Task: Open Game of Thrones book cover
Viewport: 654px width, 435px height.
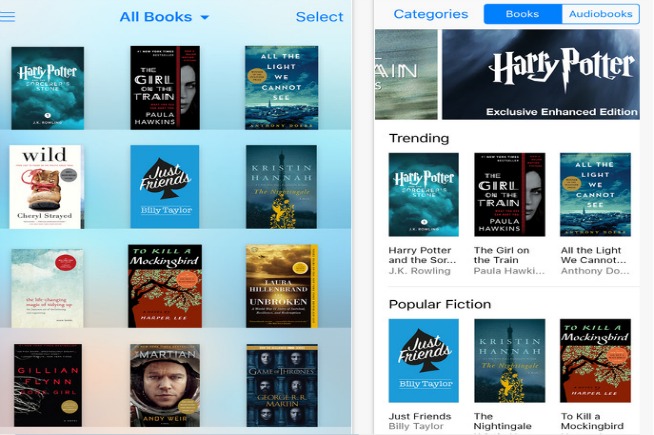Action: (282, 385)
